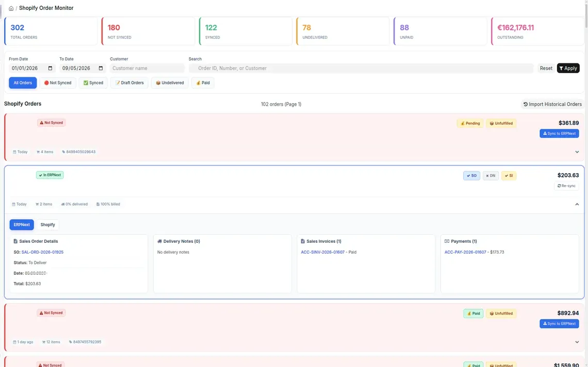Click the Delivery Notes truck icon
The image size is (588, 367).
[x=159, y=241]
